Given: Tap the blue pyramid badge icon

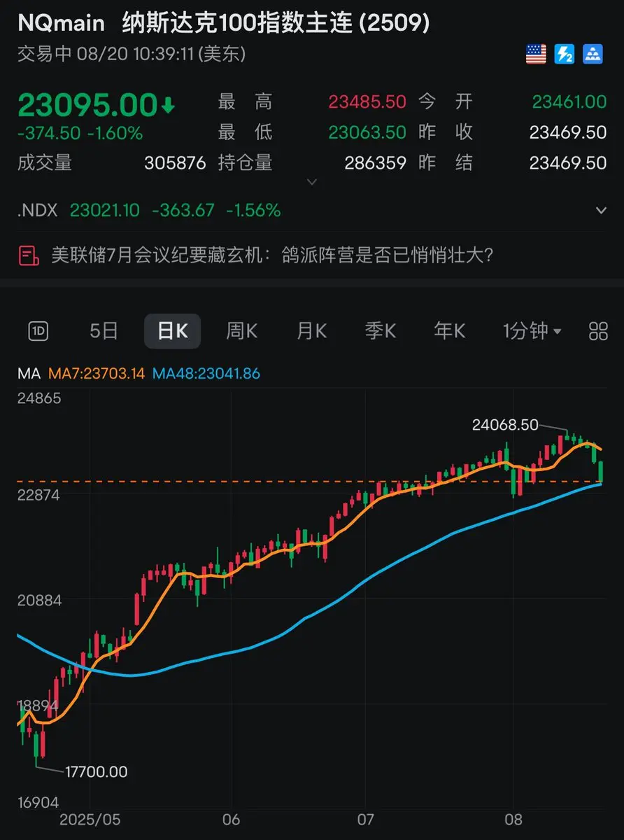Looking at the screenshot, I should click(x=593, y=54).
